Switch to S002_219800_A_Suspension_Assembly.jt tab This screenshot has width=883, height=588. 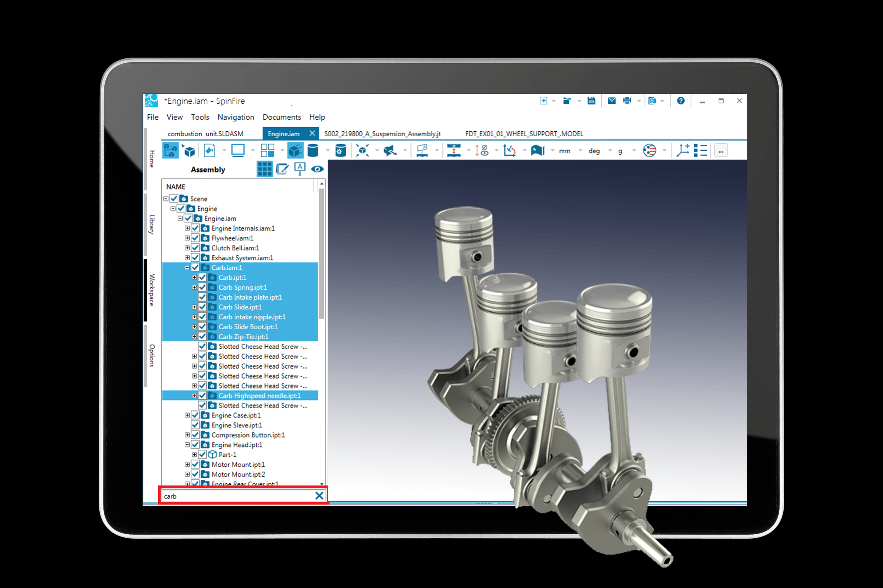(x=382, y=134)
